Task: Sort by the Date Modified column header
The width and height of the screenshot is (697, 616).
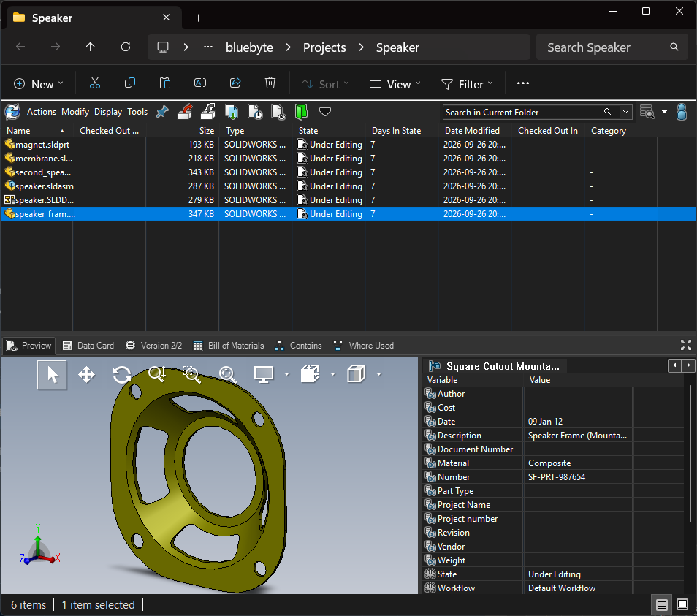Action: click(x=474, y=131)
